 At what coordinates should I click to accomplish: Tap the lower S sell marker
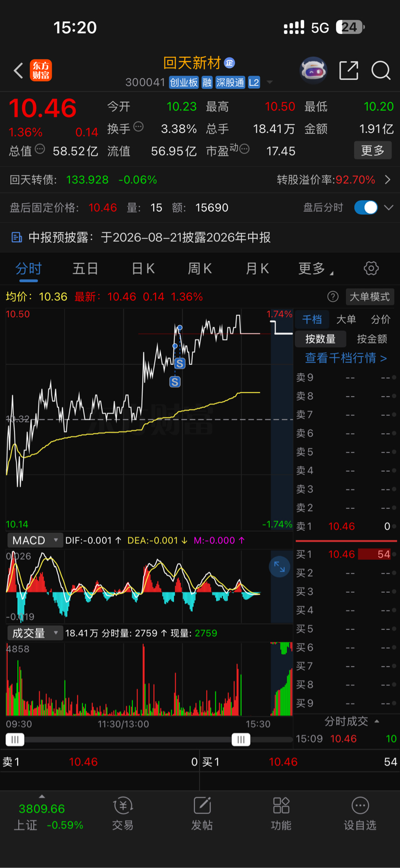click(175, 382)
